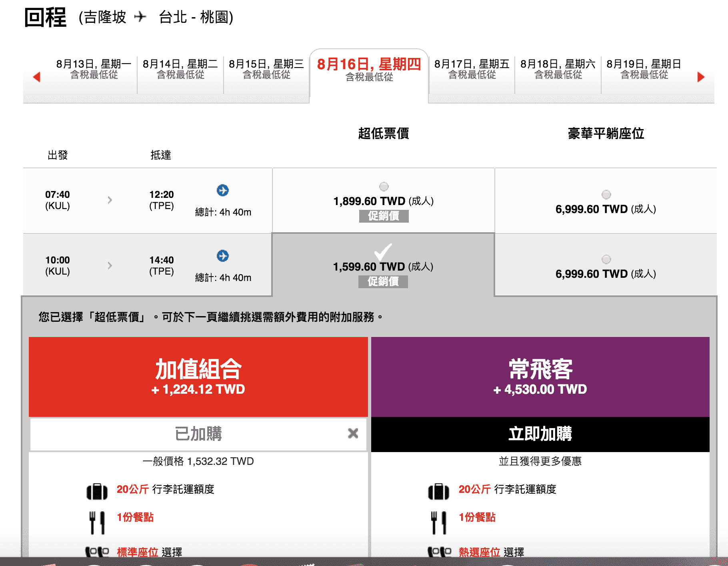Click the meal icon under 常飛客

coord(439,522)
